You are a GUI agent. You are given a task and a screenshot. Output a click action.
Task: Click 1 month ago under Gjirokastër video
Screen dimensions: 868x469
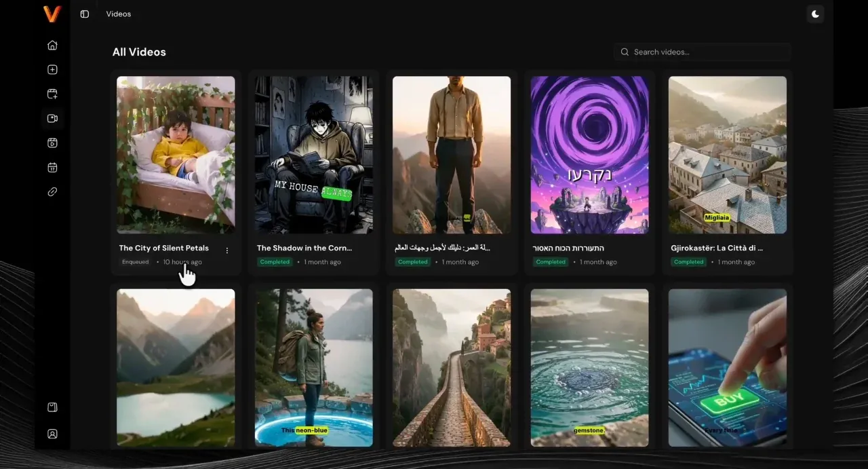tap(736, 262)
